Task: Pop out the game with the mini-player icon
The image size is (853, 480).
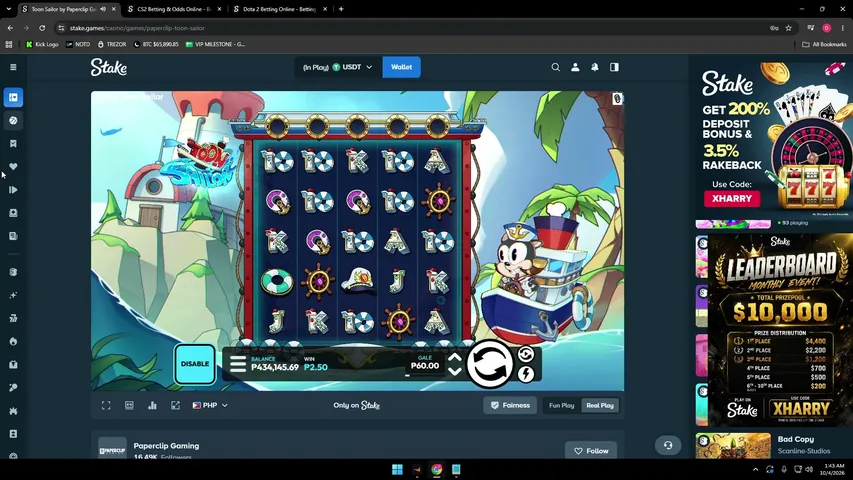Action: [x=175, y=405]
